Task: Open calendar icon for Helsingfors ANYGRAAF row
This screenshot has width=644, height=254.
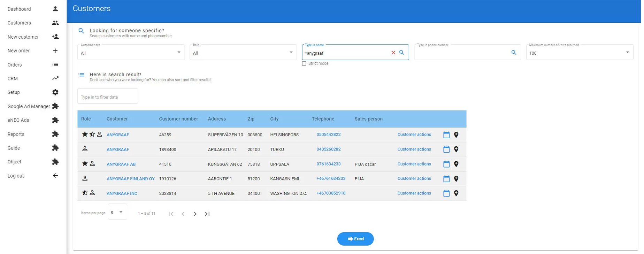Action: coord(446,135)
